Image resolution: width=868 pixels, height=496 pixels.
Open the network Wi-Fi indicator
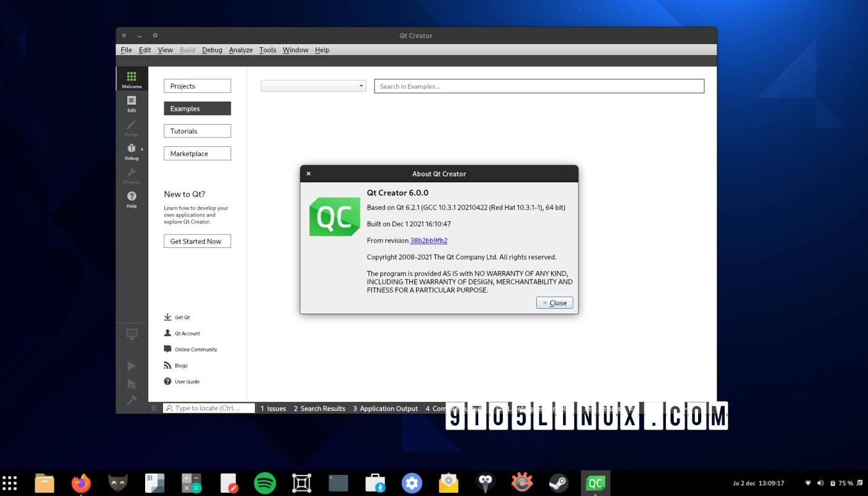pos(808,483)
